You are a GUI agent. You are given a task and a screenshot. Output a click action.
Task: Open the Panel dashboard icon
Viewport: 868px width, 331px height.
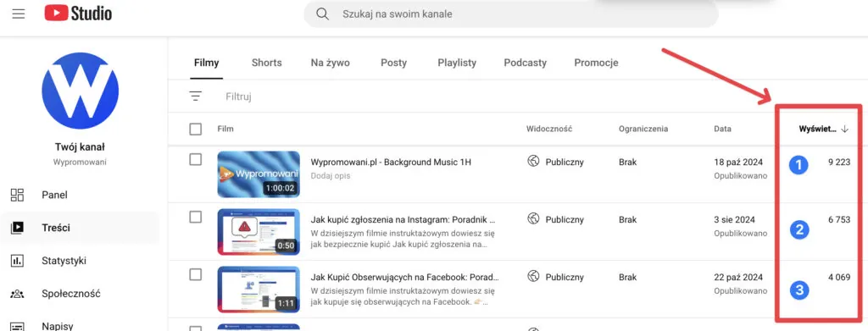[17, 195]
